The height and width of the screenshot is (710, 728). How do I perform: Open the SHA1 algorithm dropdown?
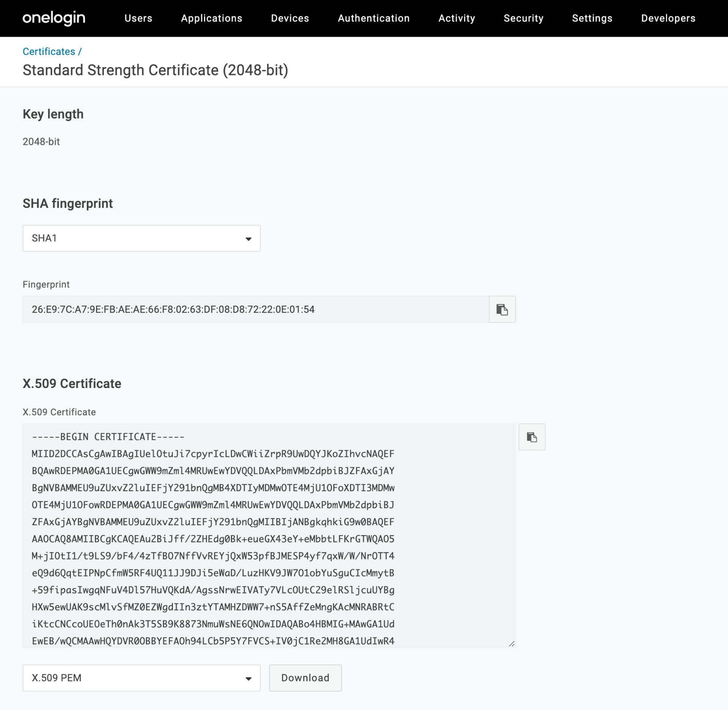141,238
